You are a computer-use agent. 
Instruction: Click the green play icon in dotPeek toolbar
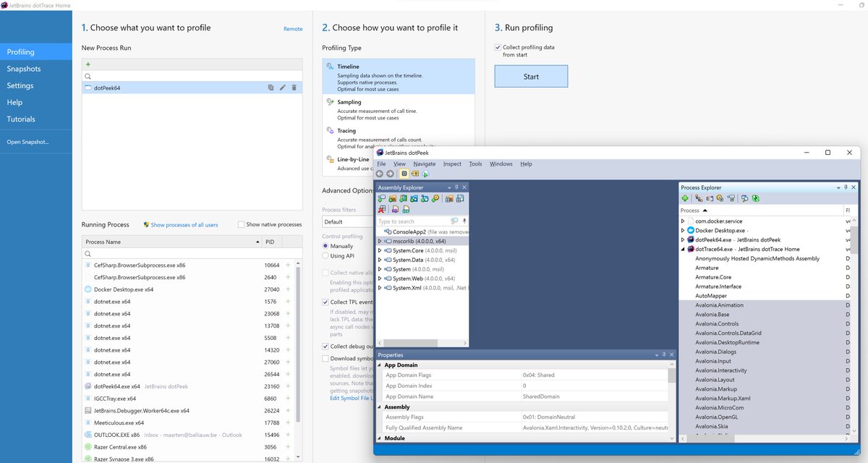[426, 174]
